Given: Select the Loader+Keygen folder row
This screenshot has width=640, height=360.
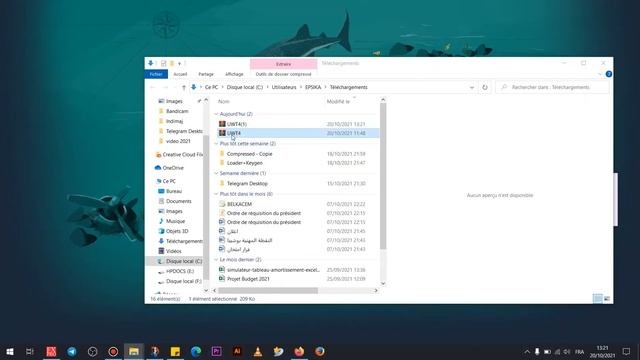Looking at the screenshot, I should click(298, 163).
